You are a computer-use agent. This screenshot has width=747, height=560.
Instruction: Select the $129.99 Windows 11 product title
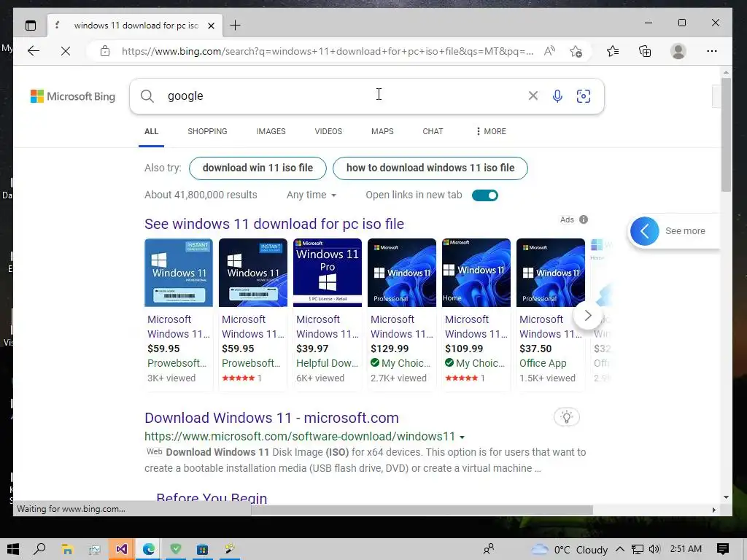click(402, 327)
